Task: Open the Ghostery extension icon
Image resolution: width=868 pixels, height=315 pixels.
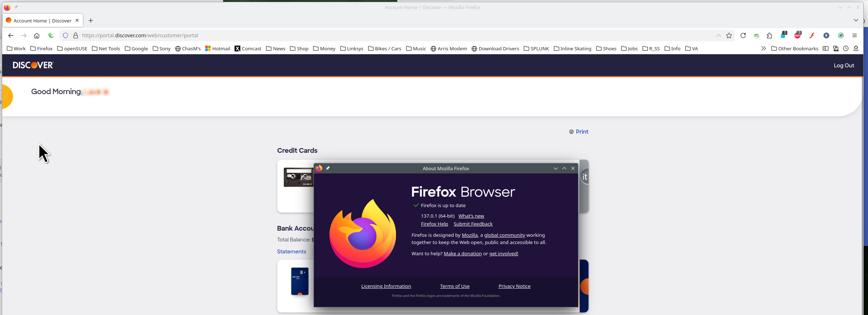Action: (784, 35)
